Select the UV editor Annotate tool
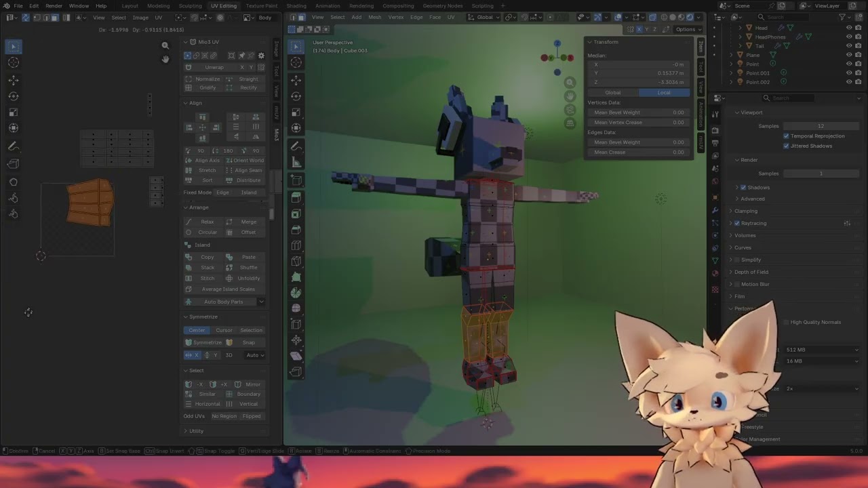Image resolution: width=868 pixels, height=488 pixels. [14, 146]
